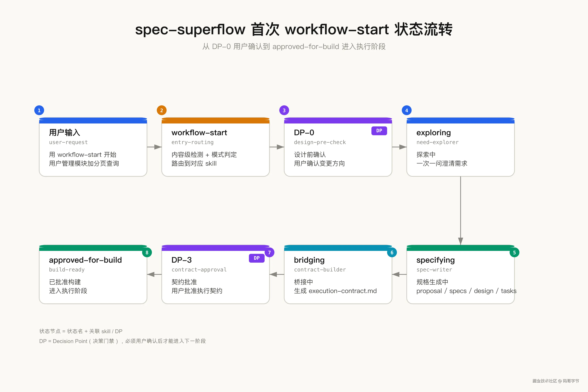Click purple number 3 circle badge
Image resolution: width=588 pixels, height=392 pixels.
(x=284, y=110)
